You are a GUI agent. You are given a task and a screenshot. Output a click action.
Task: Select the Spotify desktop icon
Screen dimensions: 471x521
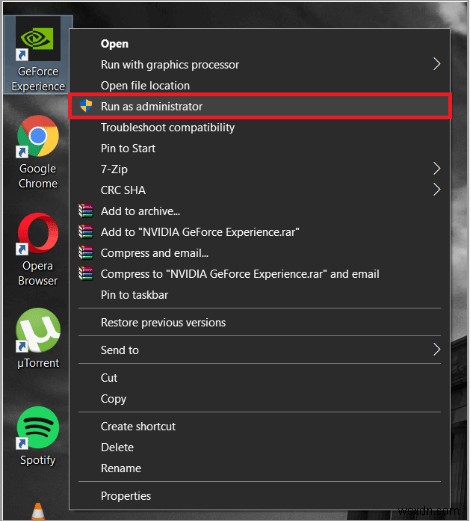point(38,436)
